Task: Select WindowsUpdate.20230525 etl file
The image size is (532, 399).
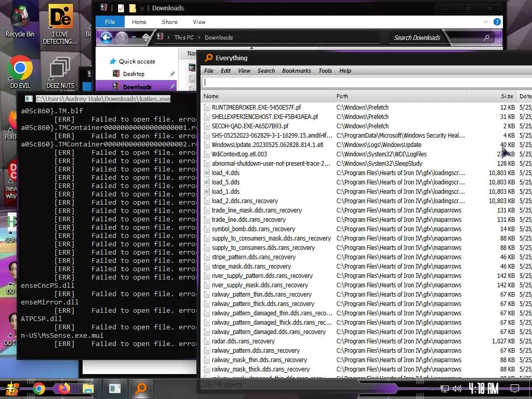Action: pyautogui.click(x=268, y=144)
